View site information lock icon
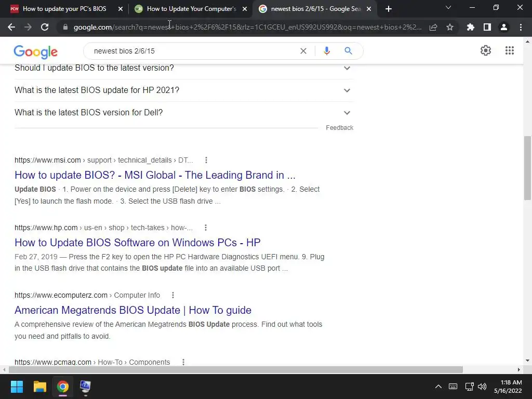 (x=65, y=27)
